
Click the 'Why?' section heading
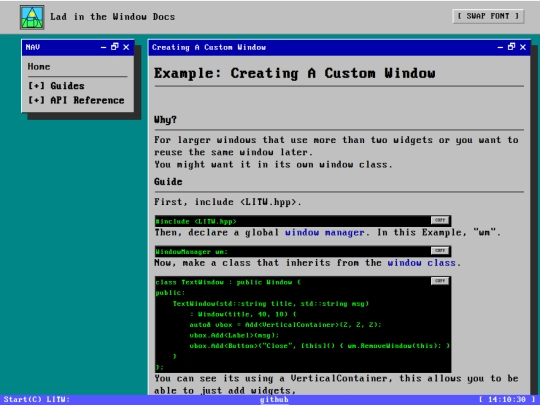[165, 120]
